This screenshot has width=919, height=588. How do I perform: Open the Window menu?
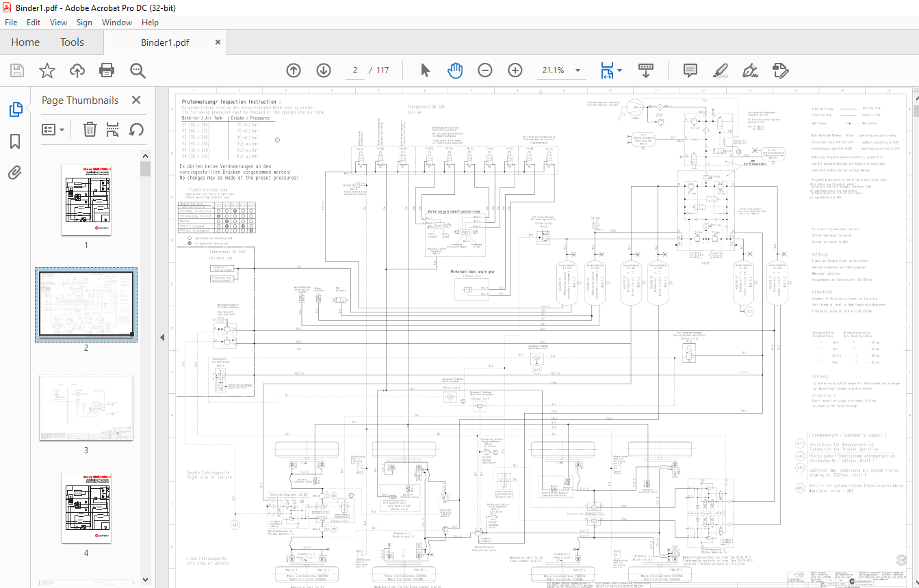pos(117,23)
